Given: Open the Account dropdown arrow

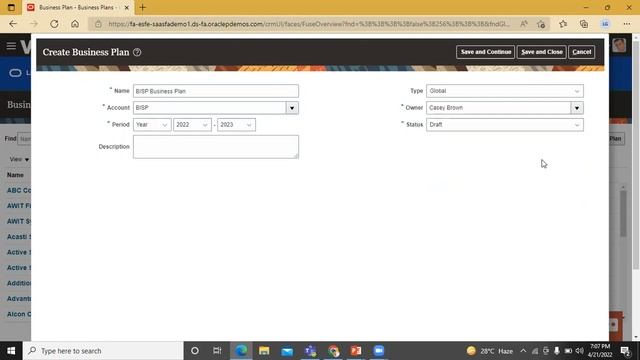Looking at the screenshot, I should [x=292, y=108].
